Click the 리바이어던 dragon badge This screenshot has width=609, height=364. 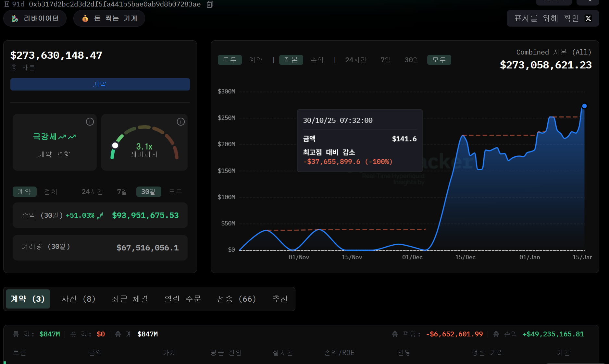click(x=35, y=18)
